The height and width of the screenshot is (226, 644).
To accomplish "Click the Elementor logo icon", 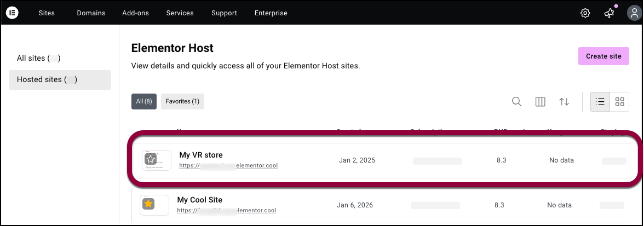I will click(12, 13).
